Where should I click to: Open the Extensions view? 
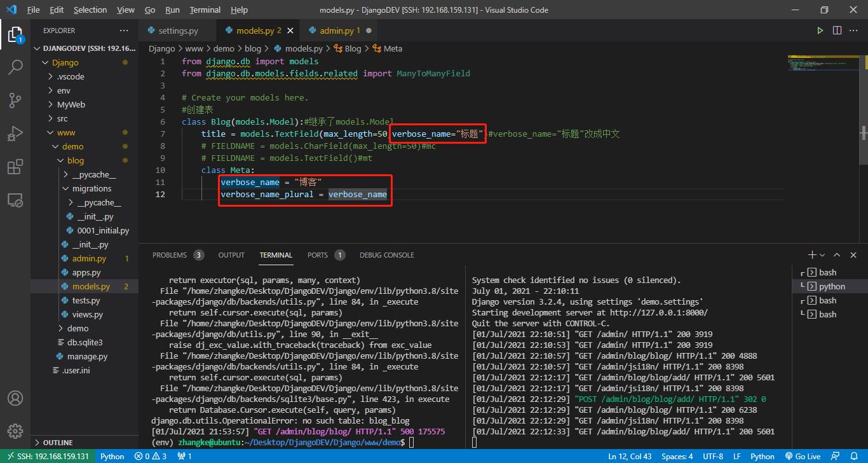click(x=15, y=167)
